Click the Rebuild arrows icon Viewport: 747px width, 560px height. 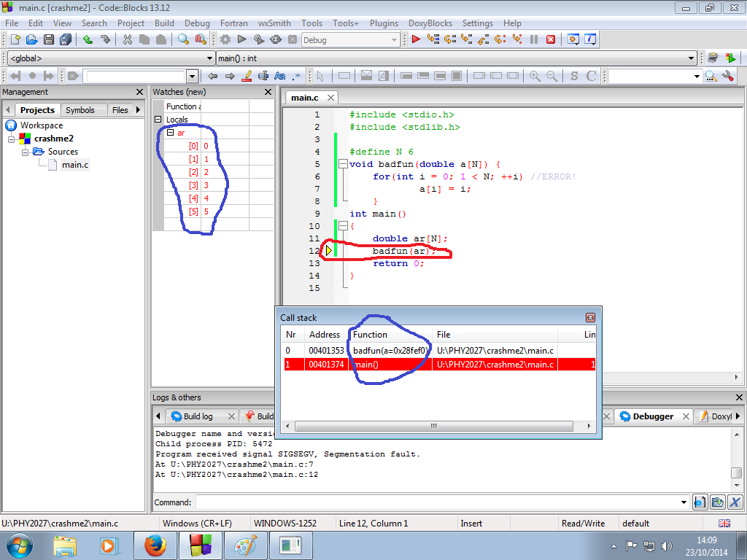(x=275, y=39)
